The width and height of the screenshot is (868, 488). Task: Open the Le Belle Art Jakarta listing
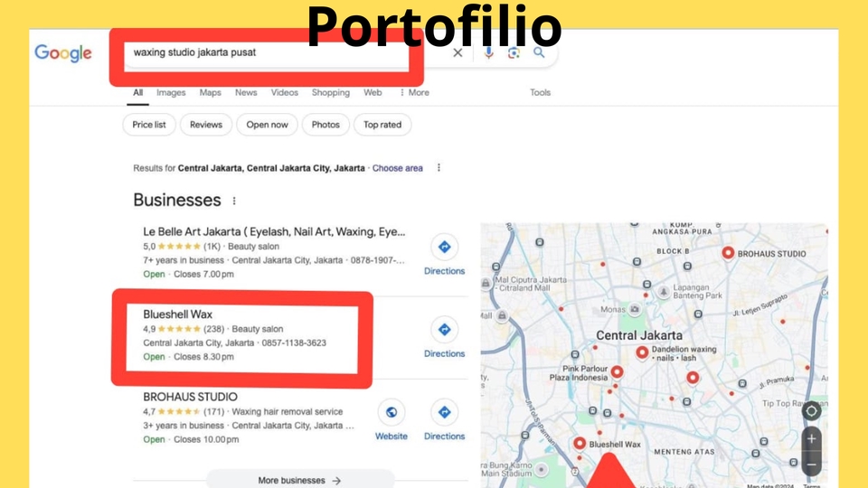274,232
